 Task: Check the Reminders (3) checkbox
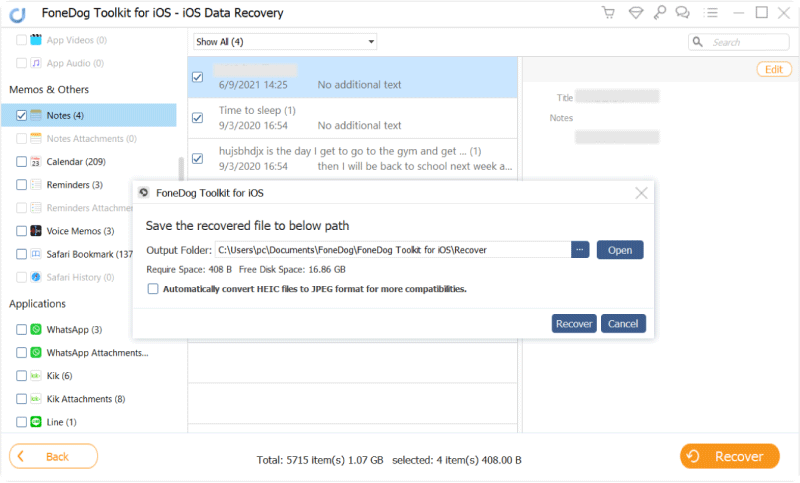pos(21,185)
